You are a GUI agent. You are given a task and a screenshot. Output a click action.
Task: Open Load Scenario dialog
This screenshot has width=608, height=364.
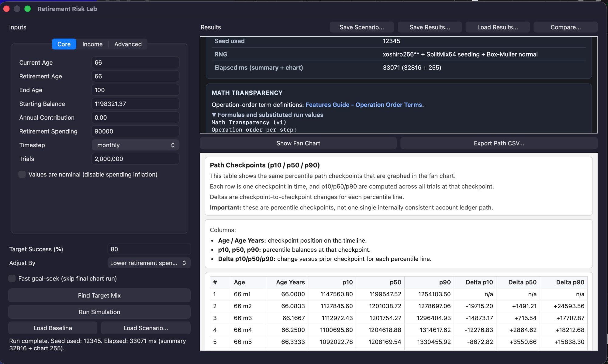click(145, 328)
